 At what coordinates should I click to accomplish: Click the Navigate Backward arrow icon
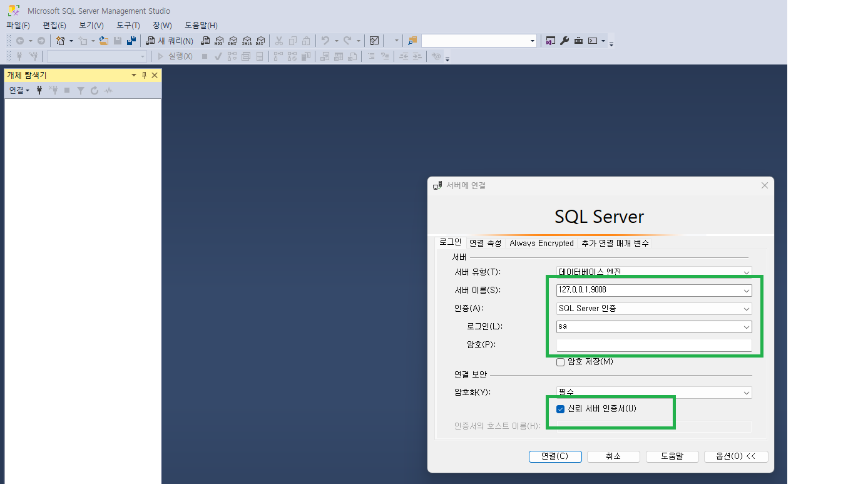click(20, 41)
